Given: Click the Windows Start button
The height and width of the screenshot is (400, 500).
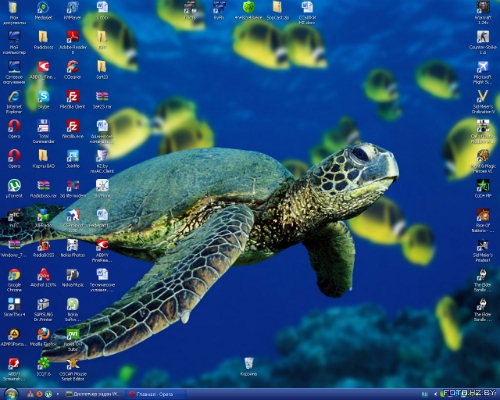Looking at the screenshot, I should click(11, 394).
